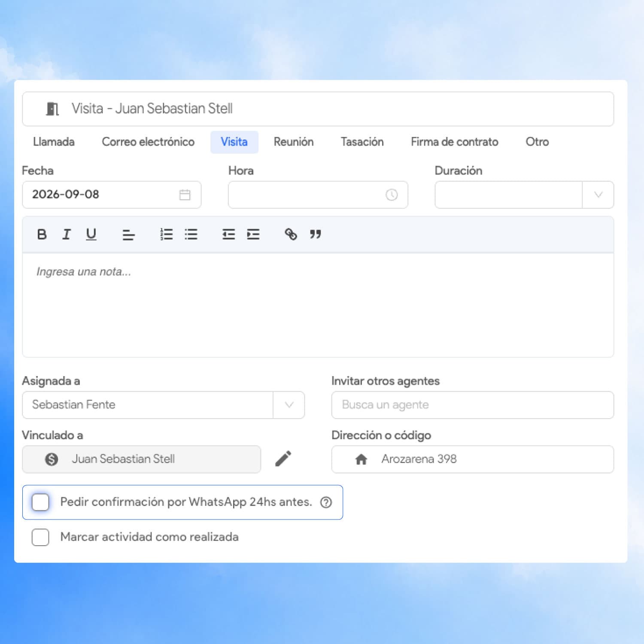Screen dimensions: 644x644
Task: Toggle bold formatting in the note editor
Action: pyautogui.click(x=42, y=234)
